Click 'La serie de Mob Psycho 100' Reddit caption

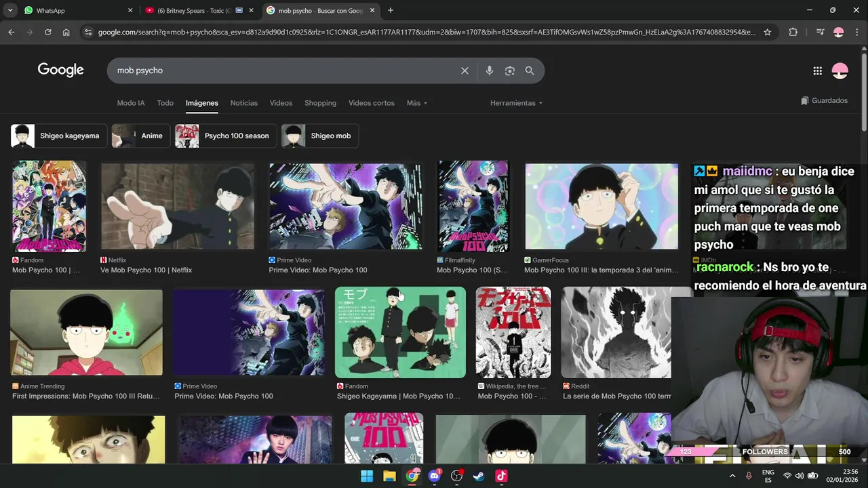[617, 396]
